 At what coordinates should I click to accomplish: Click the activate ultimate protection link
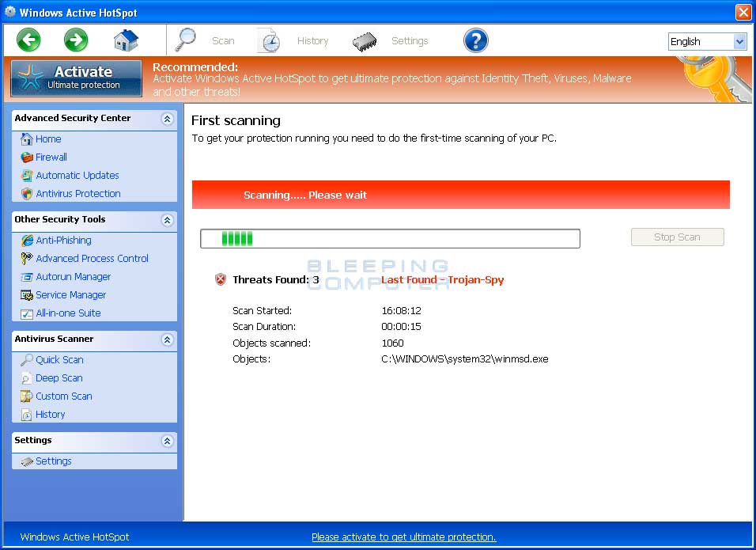(403, 537)
